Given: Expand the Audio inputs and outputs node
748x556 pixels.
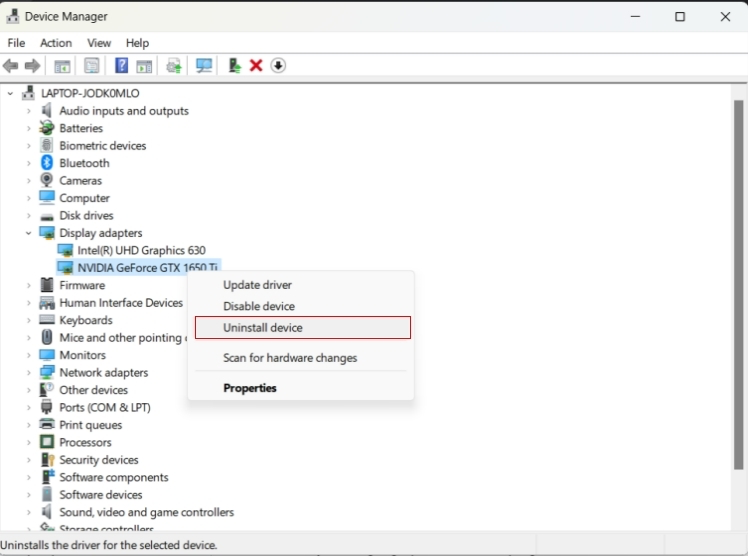Looking at the screenshot, I should point(29,111).
